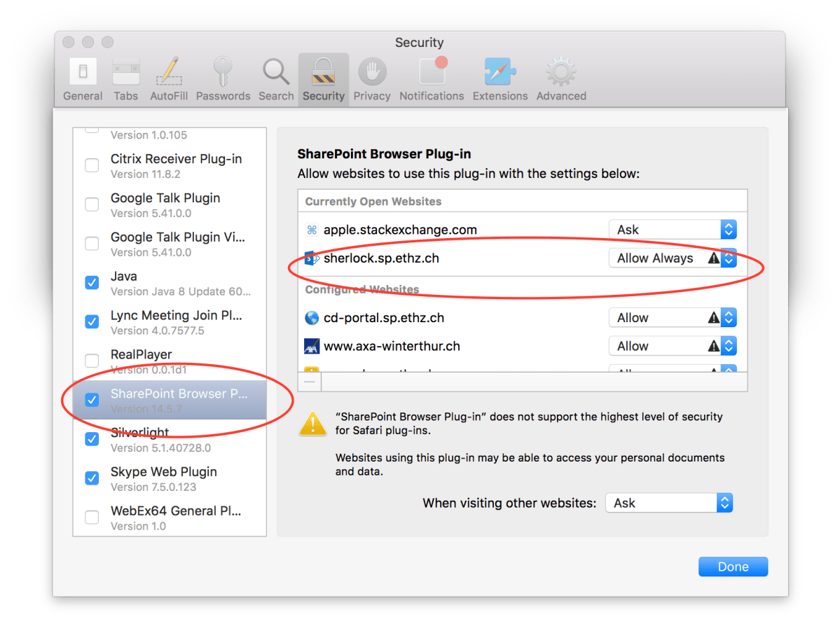Screen dimensions: 840x617
Task: Select the RealPlayer plug-in name
Action: tap(141, 354)
